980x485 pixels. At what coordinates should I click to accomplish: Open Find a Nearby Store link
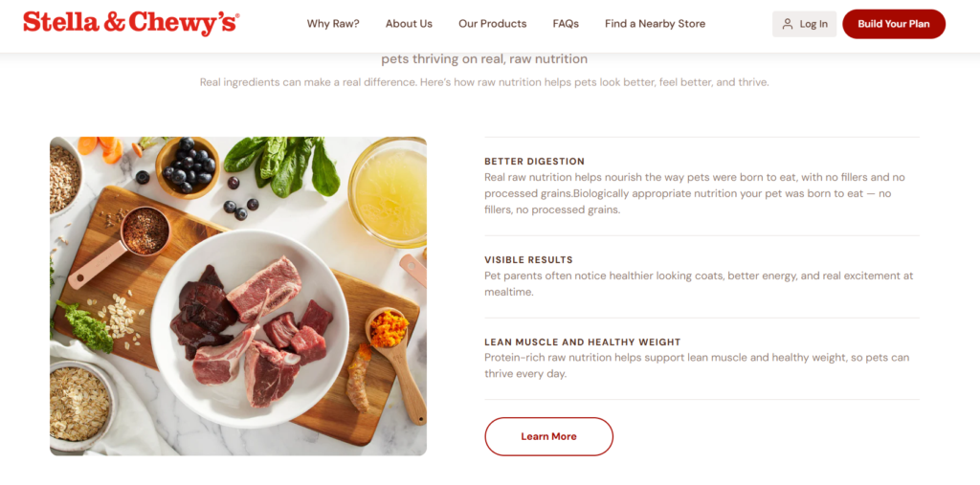[655, 24]
